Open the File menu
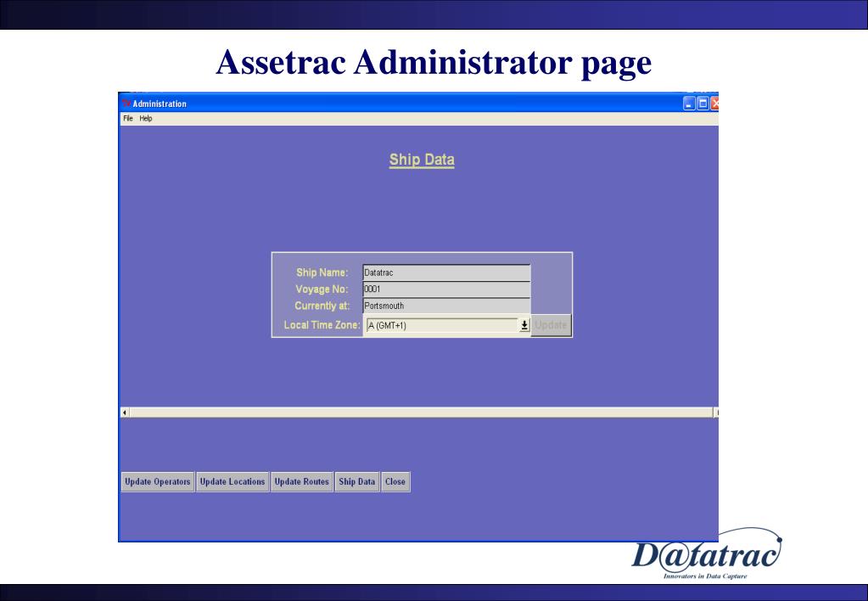 128,118
